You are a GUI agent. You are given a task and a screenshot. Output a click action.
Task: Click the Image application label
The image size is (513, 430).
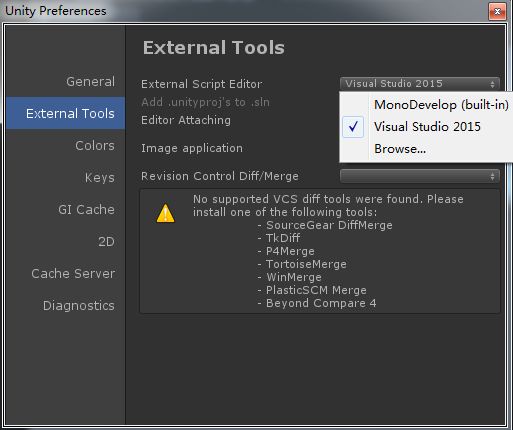[192, 148]
